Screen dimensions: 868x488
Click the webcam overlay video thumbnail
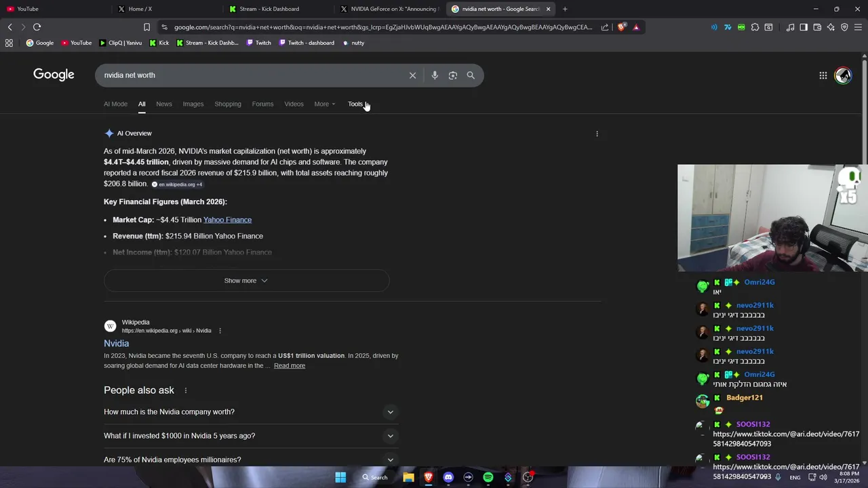click(x=772, y=218)
